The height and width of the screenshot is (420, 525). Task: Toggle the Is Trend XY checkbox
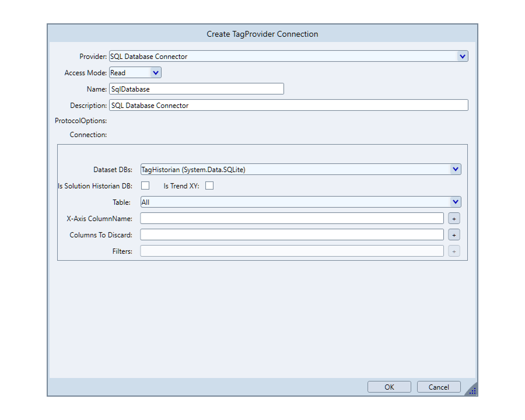tap(209, 186)
